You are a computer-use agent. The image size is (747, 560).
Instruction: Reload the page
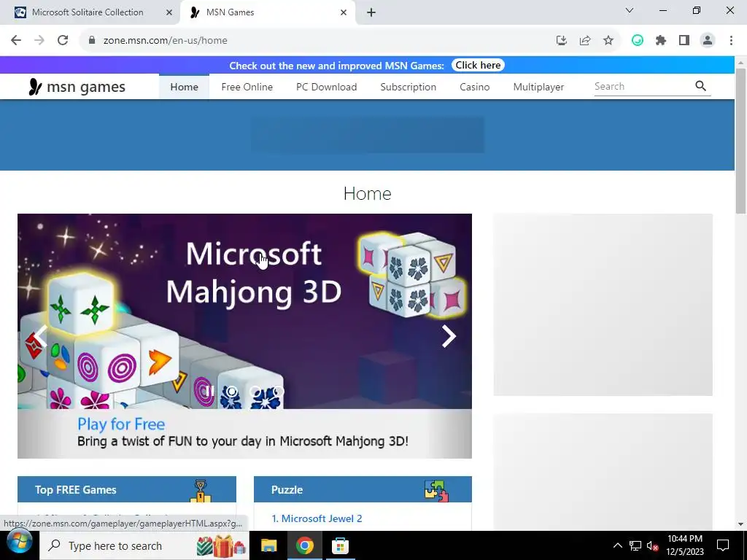coord(63,41)
